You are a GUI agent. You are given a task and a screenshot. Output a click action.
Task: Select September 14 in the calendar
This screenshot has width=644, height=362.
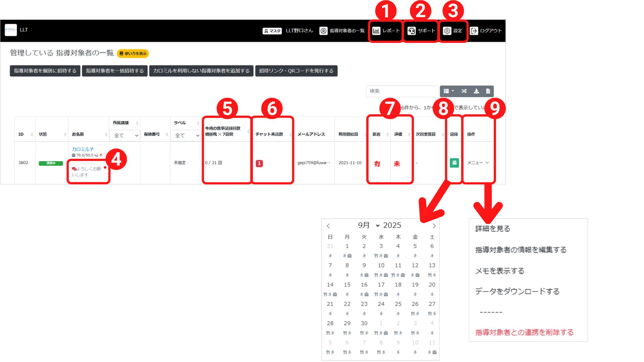click(x=330, y=285)
